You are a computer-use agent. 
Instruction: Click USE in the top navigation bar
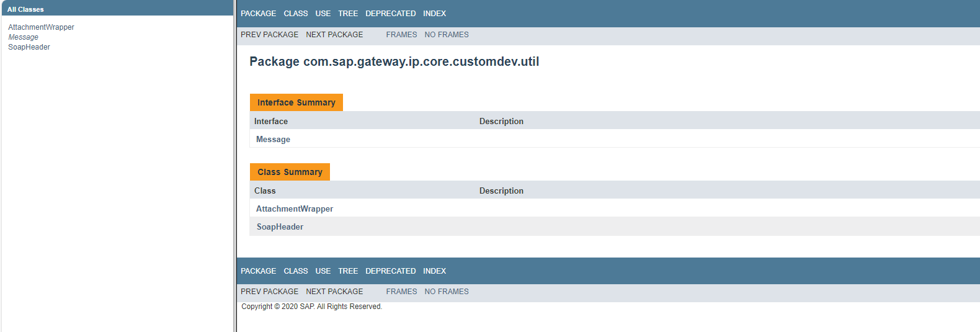point(323,14)
